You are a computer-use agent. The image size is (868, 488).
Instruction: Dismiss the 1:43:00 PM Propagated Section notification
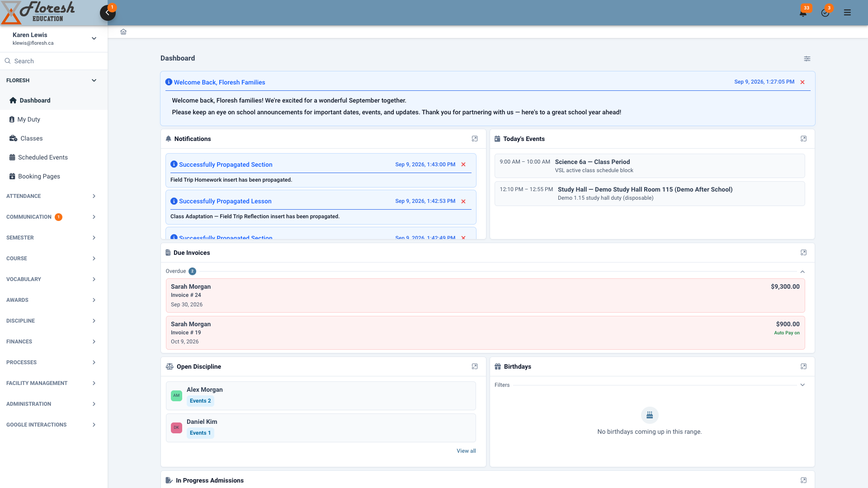[463, 164]
